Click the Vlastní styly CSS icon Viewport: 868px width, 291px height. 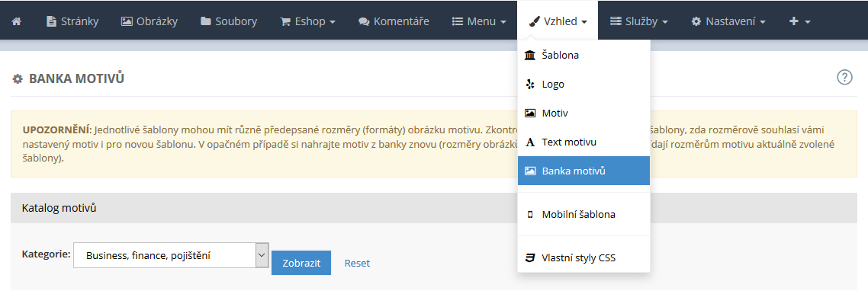coord(530,257)
